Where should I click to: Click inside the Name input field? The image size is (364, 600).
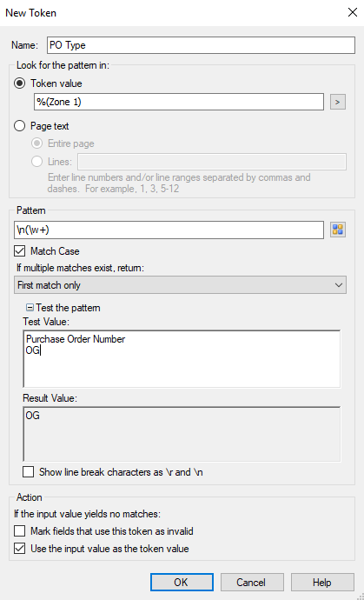click(x=201, y=45)
